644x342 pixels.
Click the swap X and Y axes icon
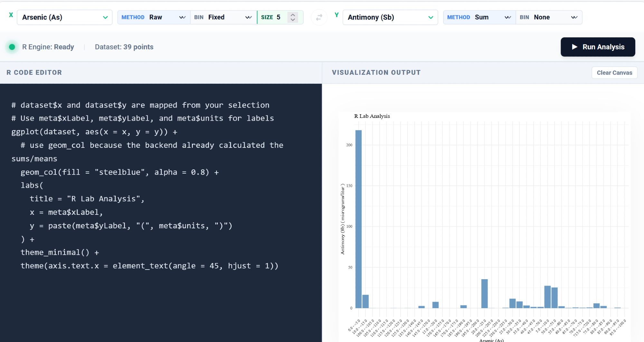click(x=319, y=17)
